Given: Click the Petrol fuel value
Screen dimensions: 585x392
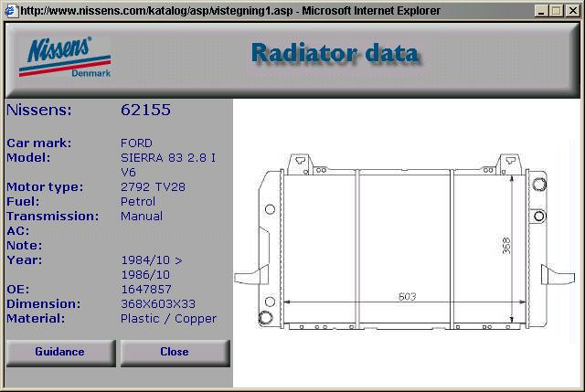Looking at the screenshot, I should (138, 202).
